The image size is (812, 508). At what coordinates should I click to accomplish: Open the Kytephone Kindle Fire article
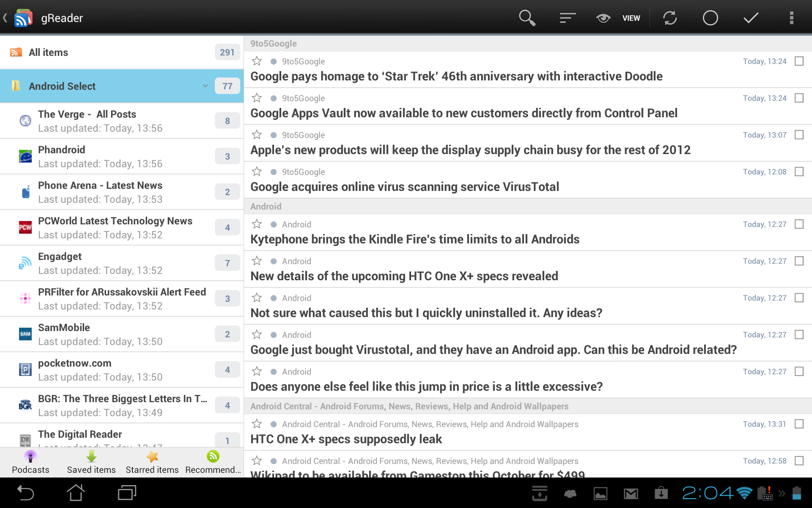tap(415, 239)
